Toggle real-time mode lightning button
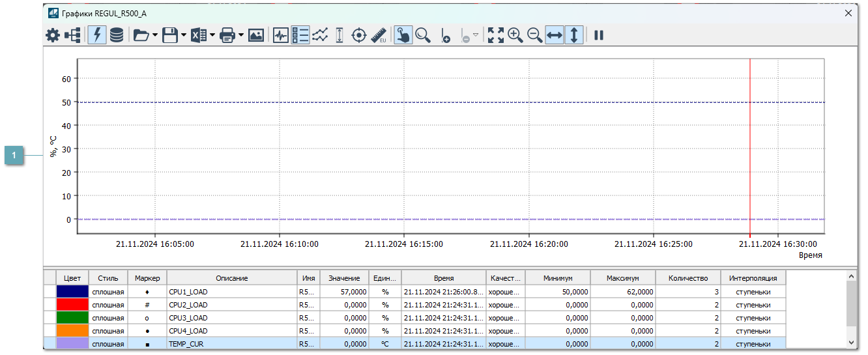Screen dimensions: 868x355 pyautogui.click(x=98, y=35)
